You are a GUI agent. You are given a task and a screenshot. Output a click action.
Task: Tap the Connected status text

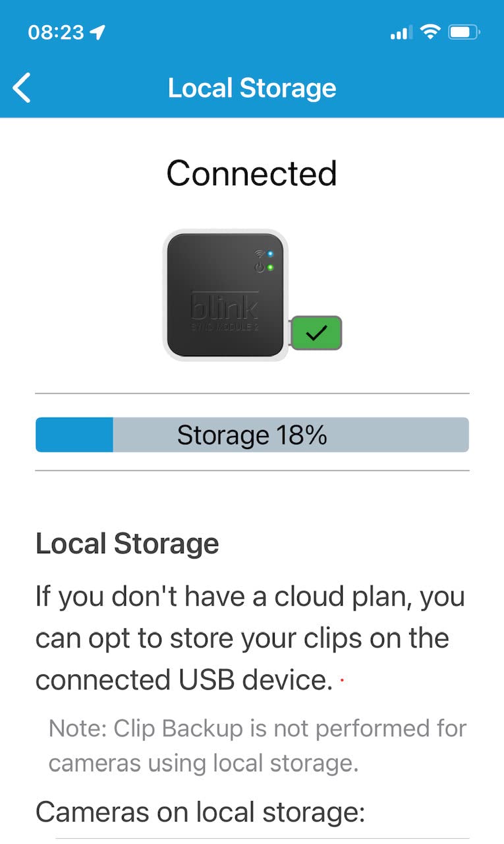[x=252, y=173]
